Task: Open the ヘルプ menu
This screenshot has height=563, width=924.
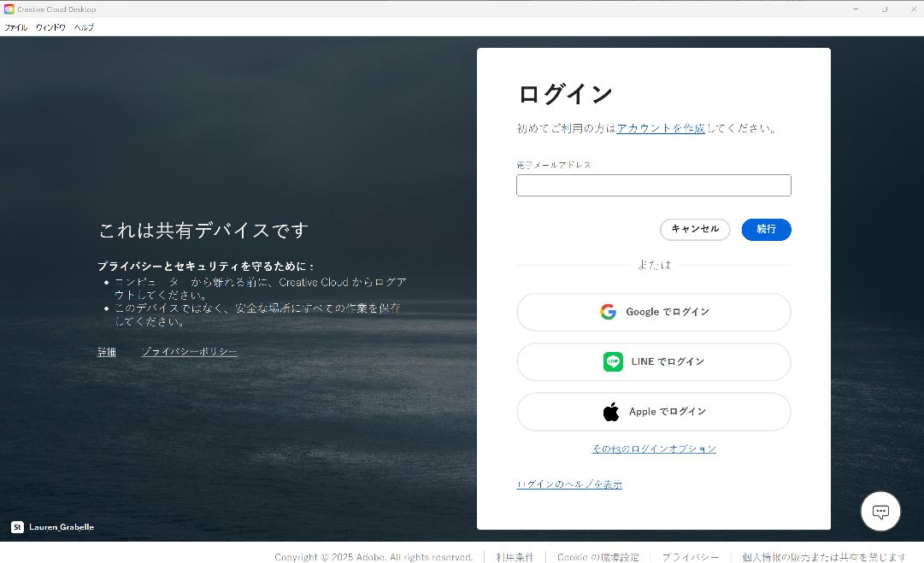Action: 84,27
